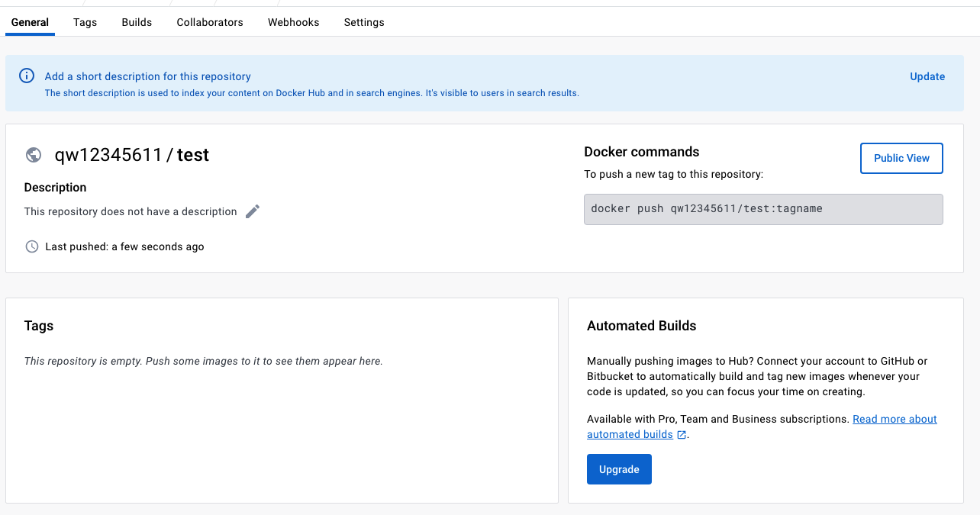The image size is (980, 515).
Task: Click the info icon in blue banner
Action: pyautogui.click(x=27, y=76)
